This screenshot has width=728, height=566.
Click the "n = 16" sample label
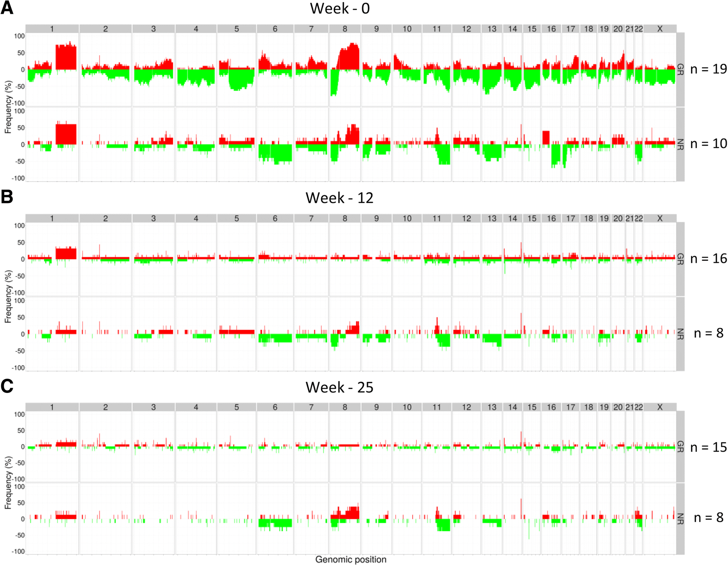[709, 258]
